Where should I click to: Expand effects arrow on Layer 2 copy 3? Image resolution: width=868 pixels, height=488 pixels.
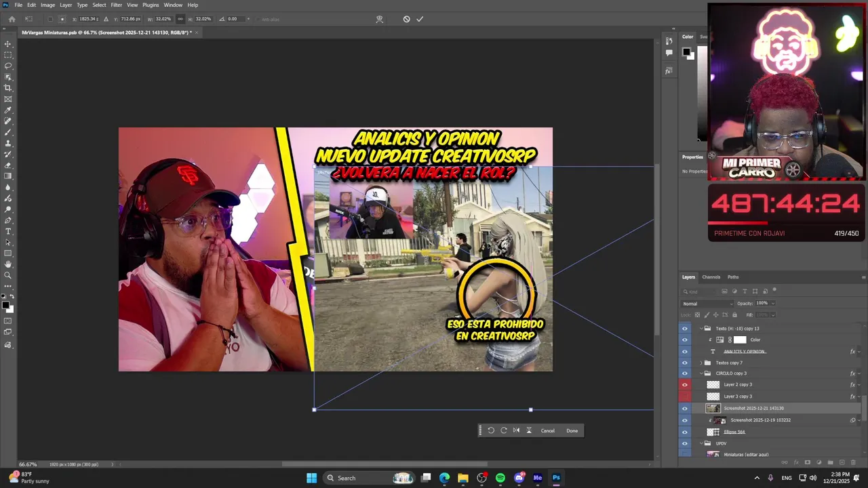[x=859, y=385]
